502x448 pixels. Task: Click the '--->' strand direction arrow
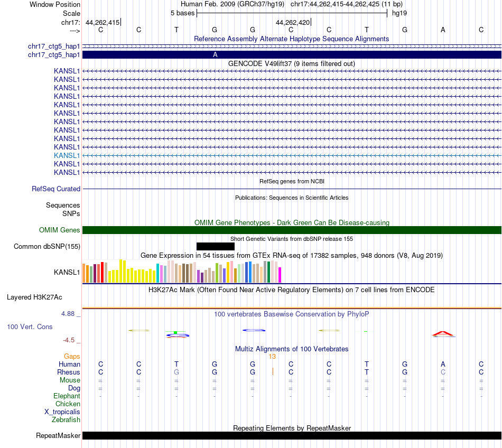click(x=75, y=31)
